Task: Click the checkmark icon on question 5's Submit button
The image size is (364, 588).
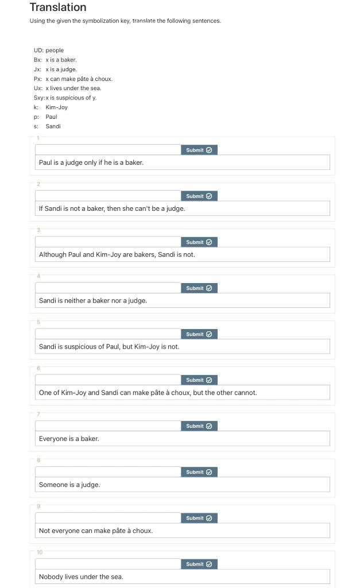Action: (x=209, y=334)
